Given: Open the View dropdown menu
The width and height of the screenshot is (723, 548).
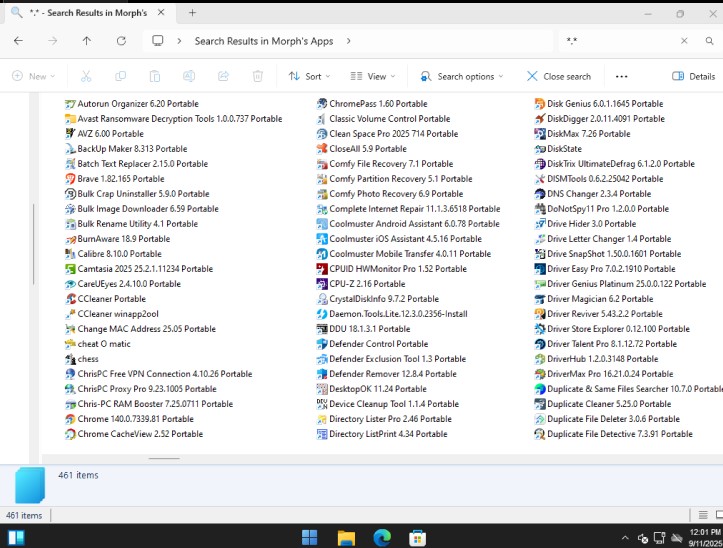Looking at the screenshot, I should [x=373, y=76].
